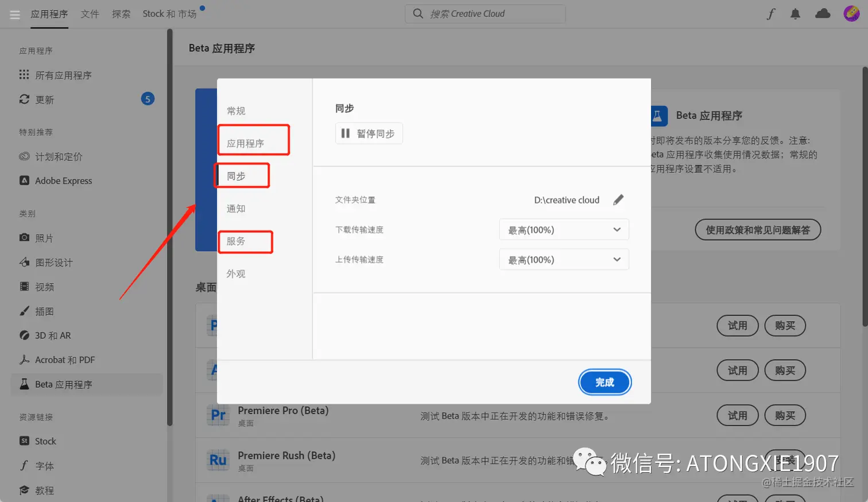Open 图形设计 category
This screenshot has height=502, width=868.
point(54,262)
